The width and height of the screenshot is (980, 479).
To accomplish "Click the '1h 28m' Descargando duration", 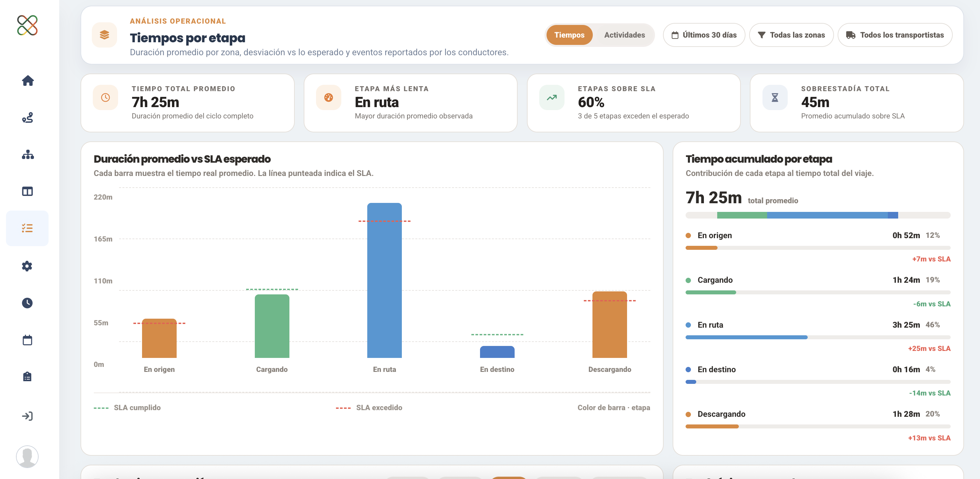I will [906, 414].
